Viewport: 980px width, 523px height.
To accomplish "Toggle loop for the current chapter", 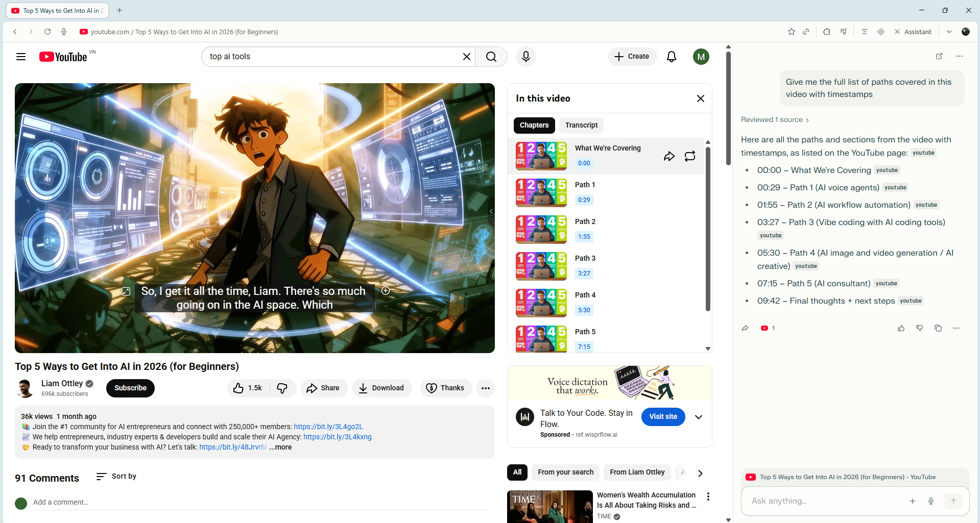I will click(x=690, y=156).
